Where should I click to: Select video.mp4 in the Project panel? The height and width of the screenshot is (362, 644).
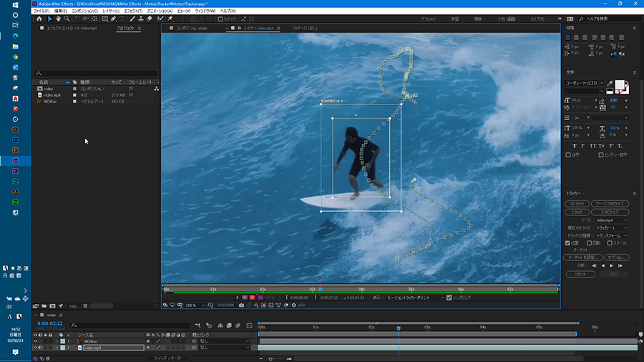click(52, 94)
